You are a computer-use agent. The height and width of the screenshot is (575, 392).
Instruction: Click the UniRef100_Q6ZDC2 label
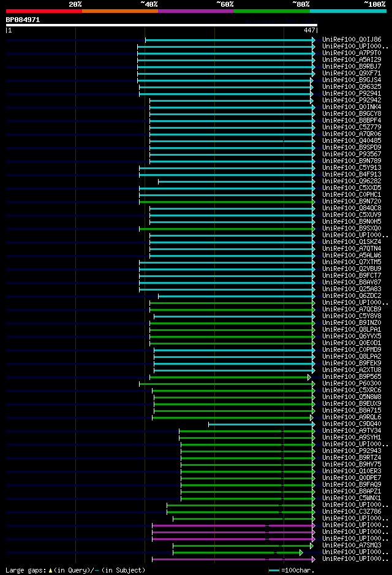pyautogui.click(x=352, y=295)
